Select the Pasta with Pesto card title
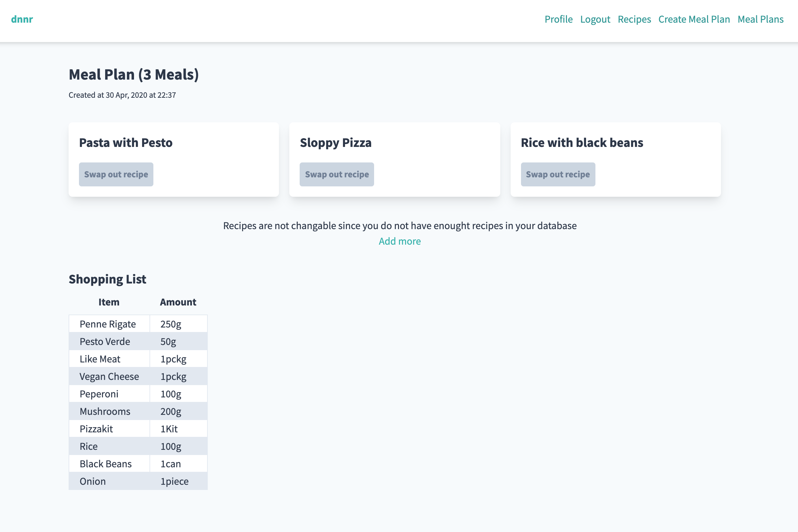 (x=126, y=143)
